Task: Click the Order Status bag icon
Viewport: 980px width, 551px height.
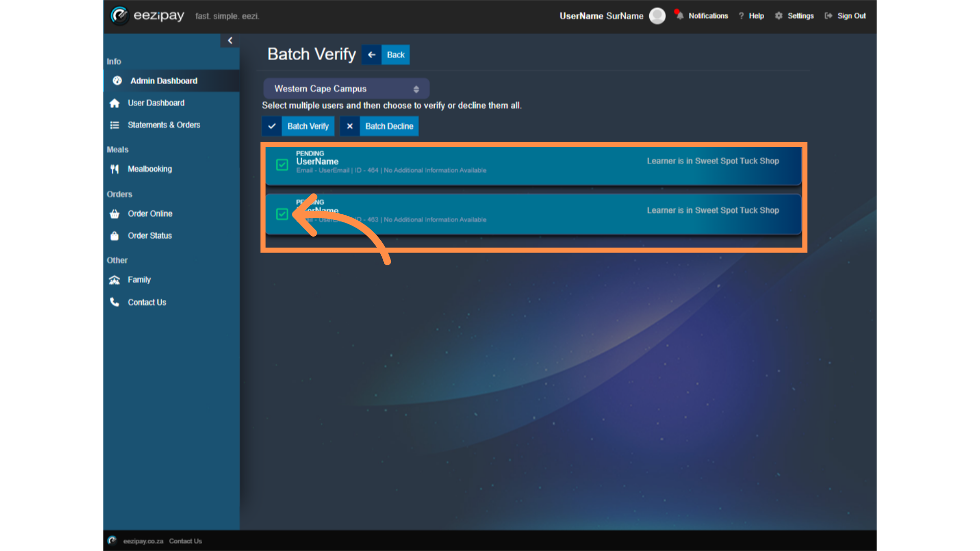Action: point(115,236)
